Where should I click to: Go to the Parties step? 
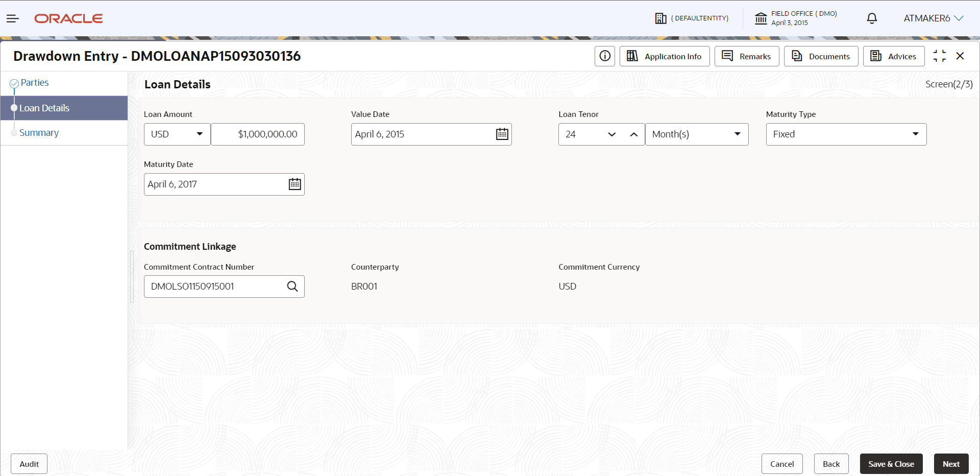35,83
